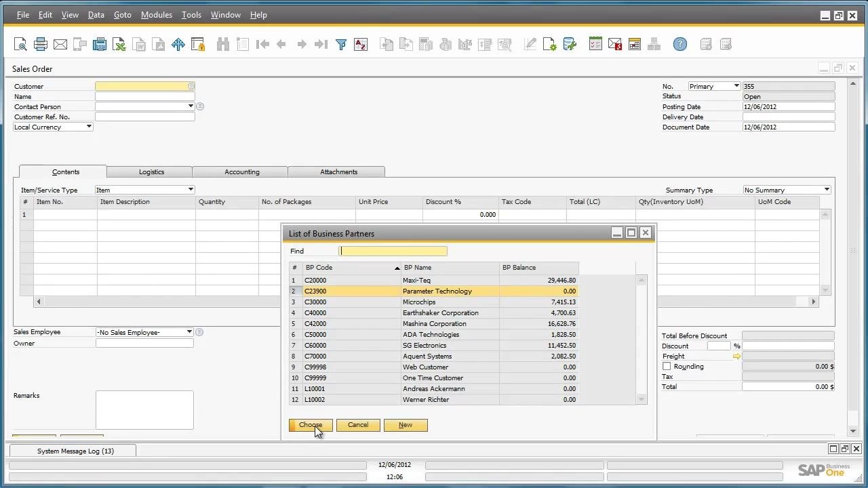This screenshot has width=868, height=488.
Task: Click the Filter funnel icon
Action: [341, 45]
